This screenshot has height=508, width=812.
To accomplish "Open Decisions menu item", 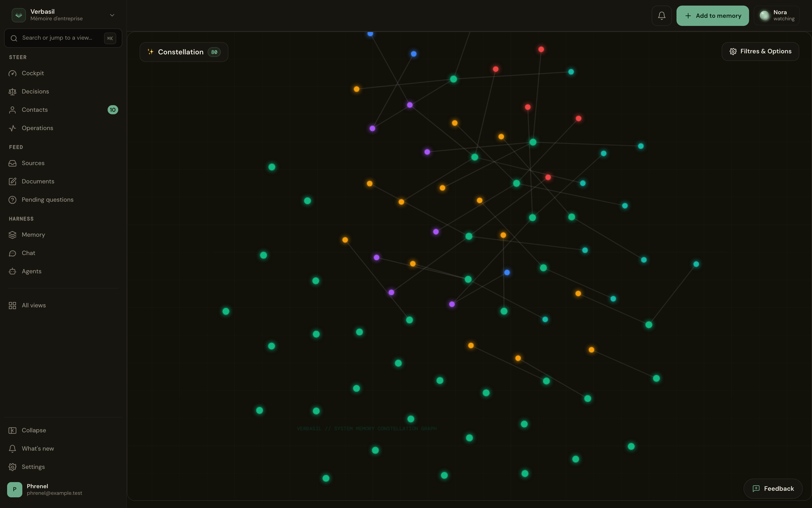I will (x=63, y=92).
